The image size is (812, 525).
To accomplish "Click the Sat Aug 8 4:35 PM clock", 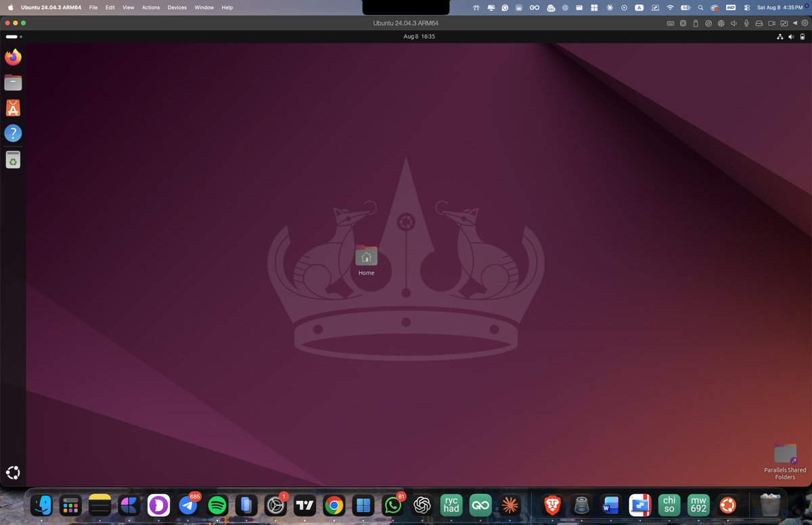I will click(x=780, y=7).
